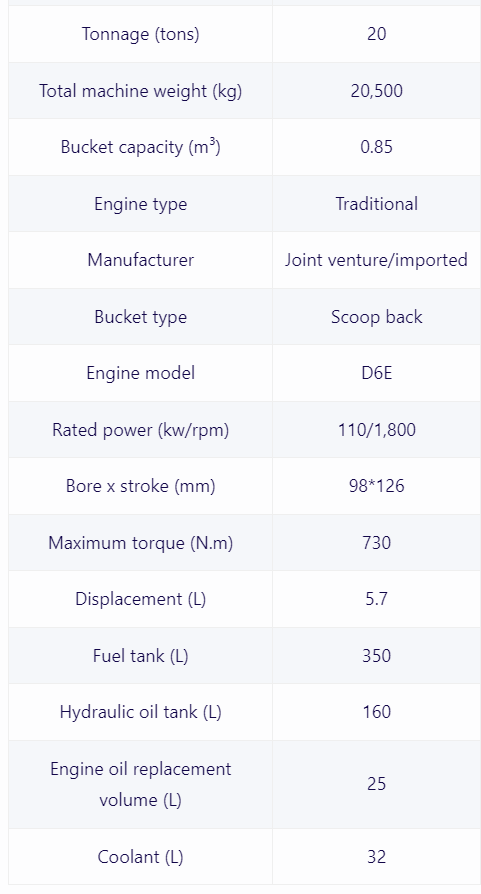The width and height of the screenshot is (481, 894).
Task: Click the 350 fuel tank value
Action: pos(376,656)
